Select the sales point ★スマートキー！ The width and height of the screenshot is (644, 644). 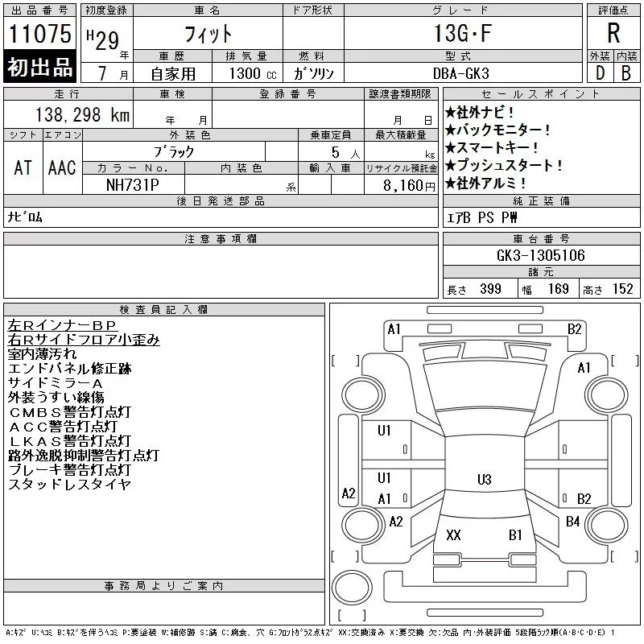click(x=492, y=147)
